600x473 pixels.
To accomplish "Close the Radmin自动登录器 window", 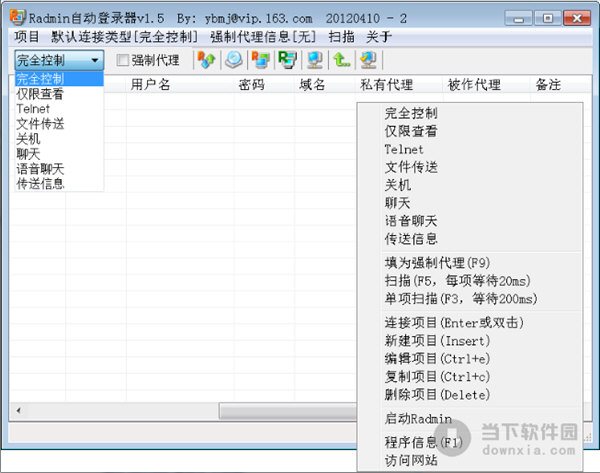I will [x=577, y=18].
